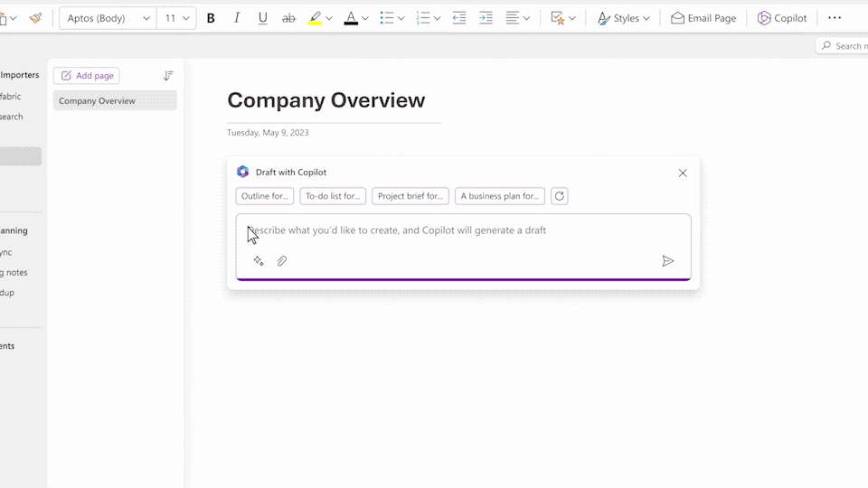Toggle italic formatting
This screenshot has width=868, height=488.
coord(237,18)
